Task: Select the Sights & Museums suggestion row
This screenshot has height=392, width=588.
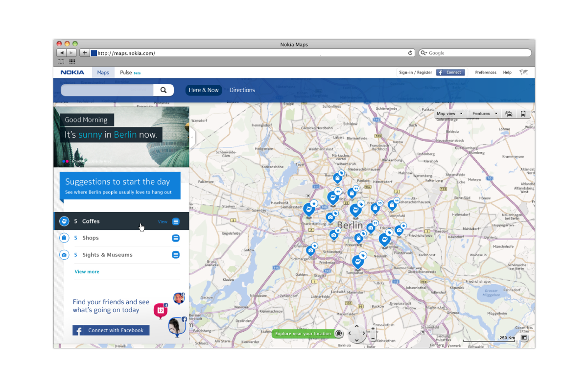Action: 121,255
